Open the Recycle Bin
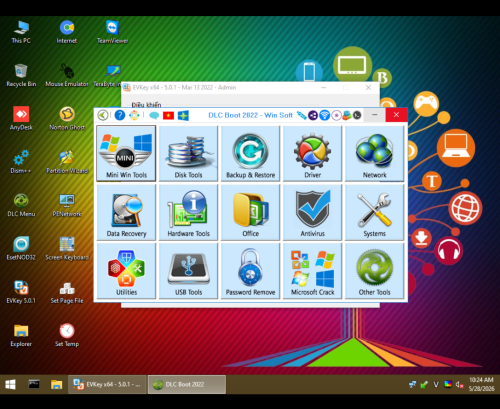Viewport: 500px width, 409px height. [21, 76]
